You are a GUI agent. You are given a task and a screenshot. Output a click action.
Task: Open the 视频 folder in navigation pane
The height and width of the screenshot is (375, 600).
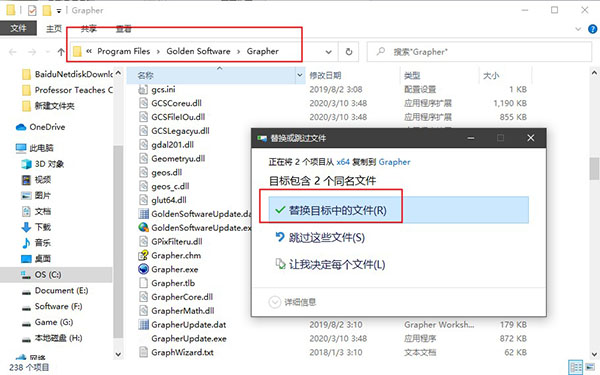pyautogui.click(x=36, y=179)
